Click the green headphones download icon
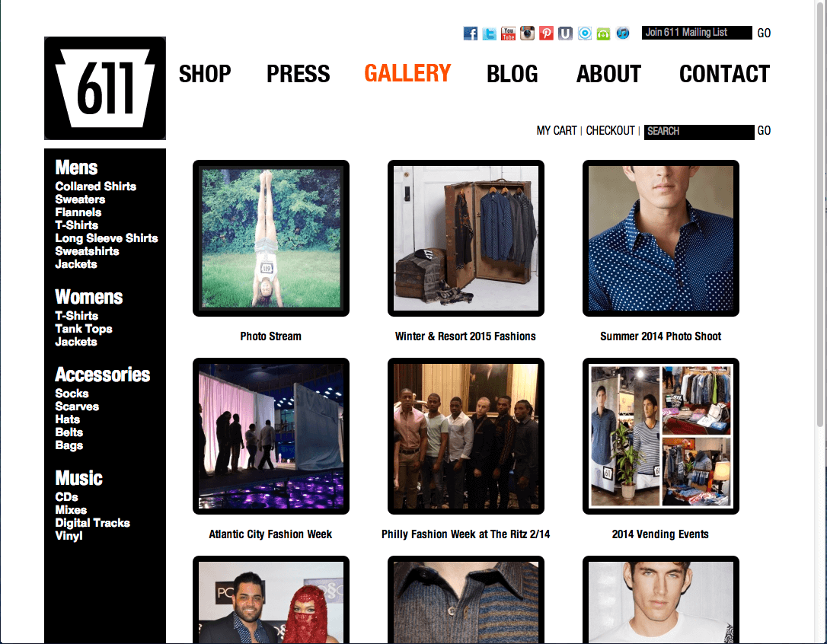 (x=603, y=33)
